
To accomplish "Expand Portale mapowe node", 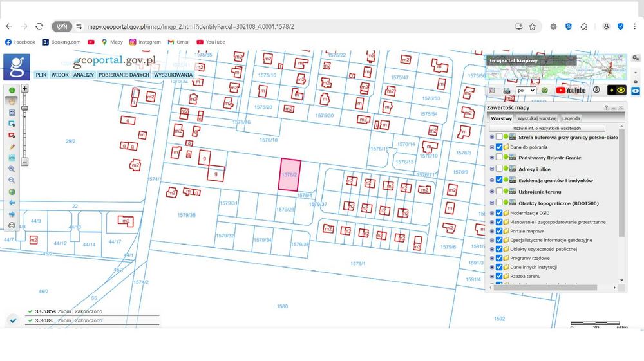I will coord(492,231).
